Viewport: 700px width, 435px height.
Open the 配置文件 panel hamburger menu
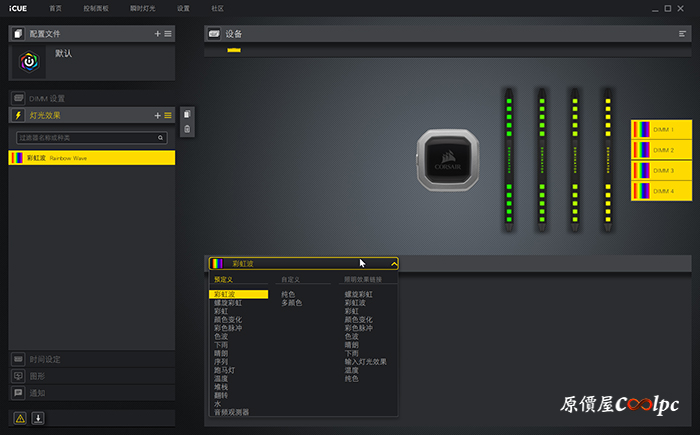point(168,34)
